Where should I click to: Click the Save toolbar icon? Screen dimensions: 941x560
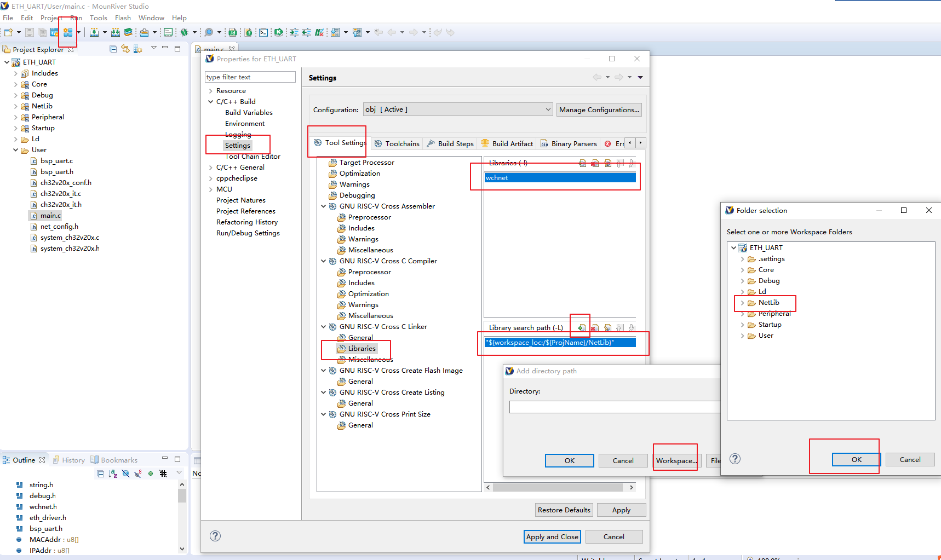(x=30, y=32)
